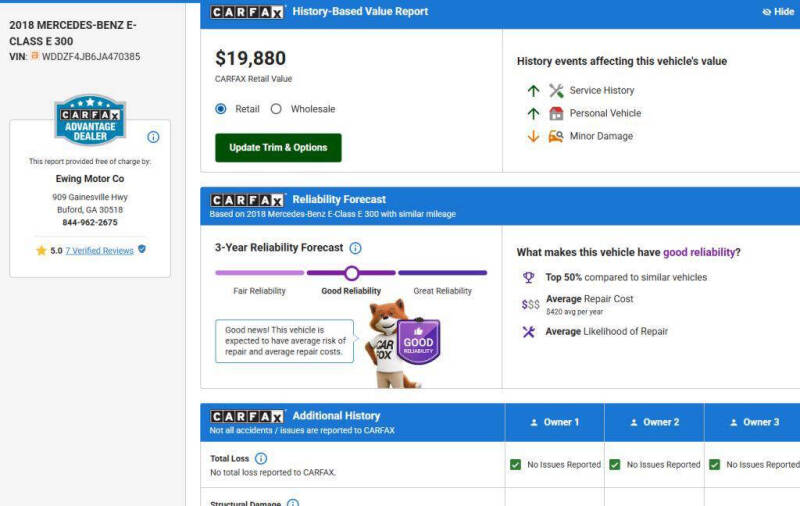Click Owner 1 No Issues Reported checkbox
The image size is (800, 506).
tap(515, 465)
